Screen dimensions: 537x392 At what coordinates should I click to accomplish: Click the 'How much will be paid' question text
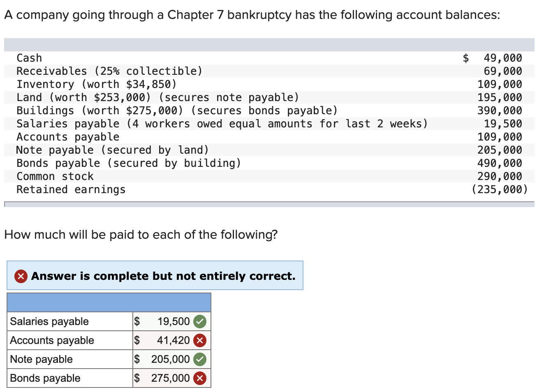click(140, 234)
